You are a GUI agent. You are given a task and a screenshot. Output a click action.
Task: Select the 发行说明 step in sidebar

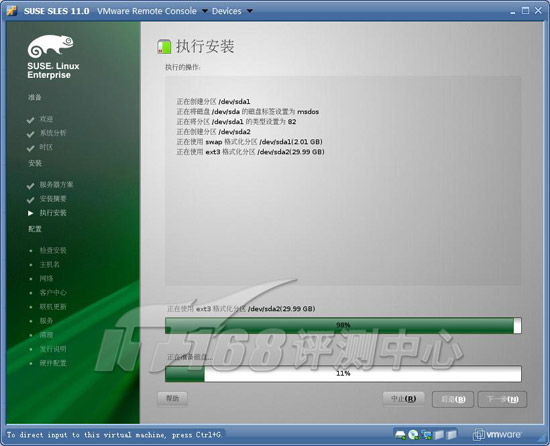pyautogui.click(x=53, y=349)
